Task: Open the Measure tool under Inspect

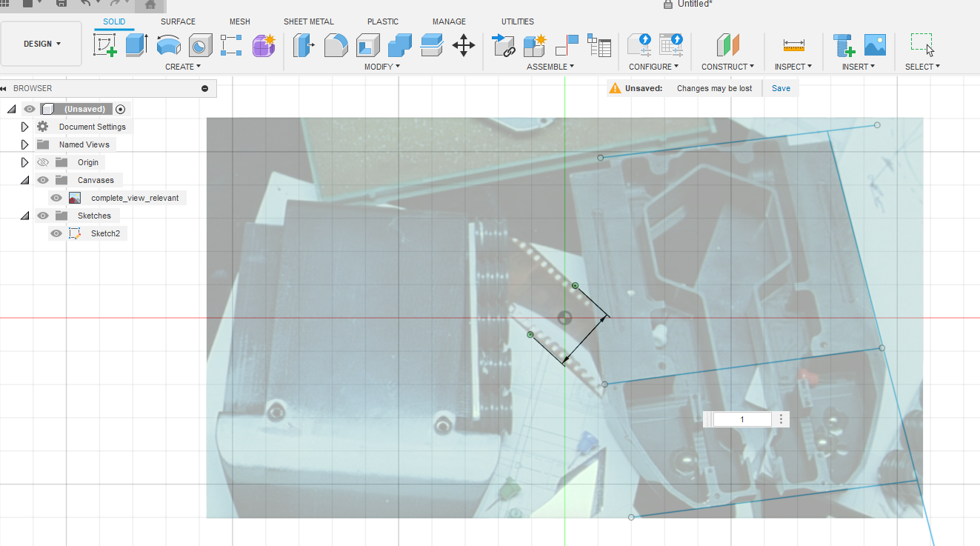Action: pos(793,45)
